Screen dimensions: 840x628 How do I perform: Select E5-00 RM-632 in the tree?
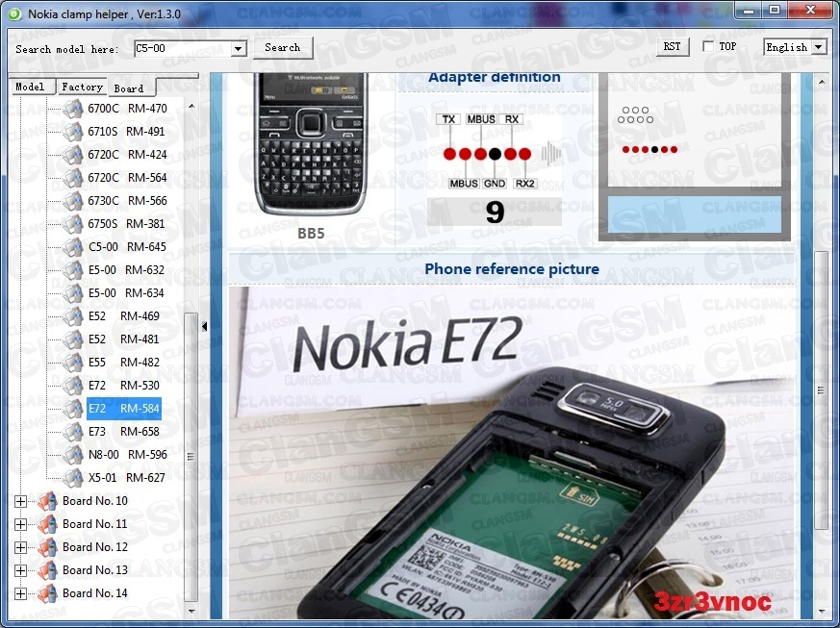click(126, 270)
